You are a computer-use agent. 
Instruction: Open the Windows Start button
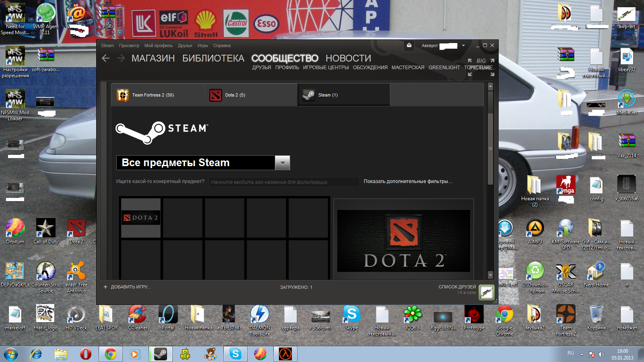pyautogui.click(x=11, y=354)
